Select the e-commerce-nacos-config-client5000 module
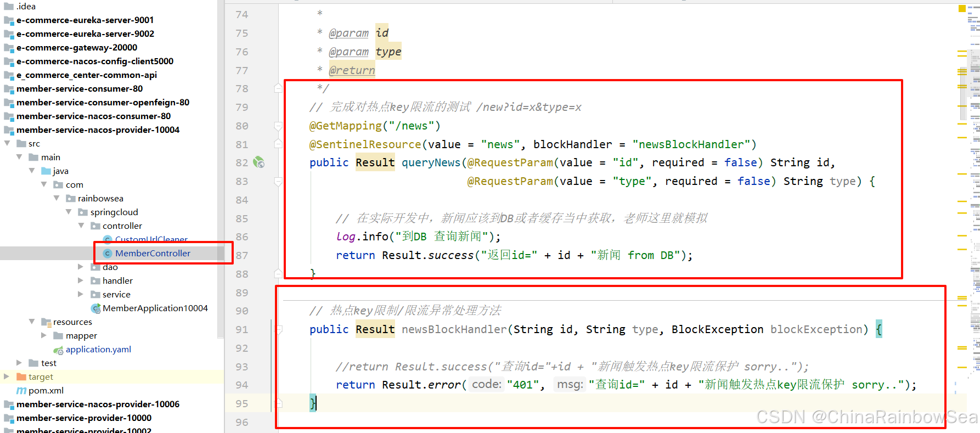The height and width of the screenshot is (433, 980). [95, 61]
